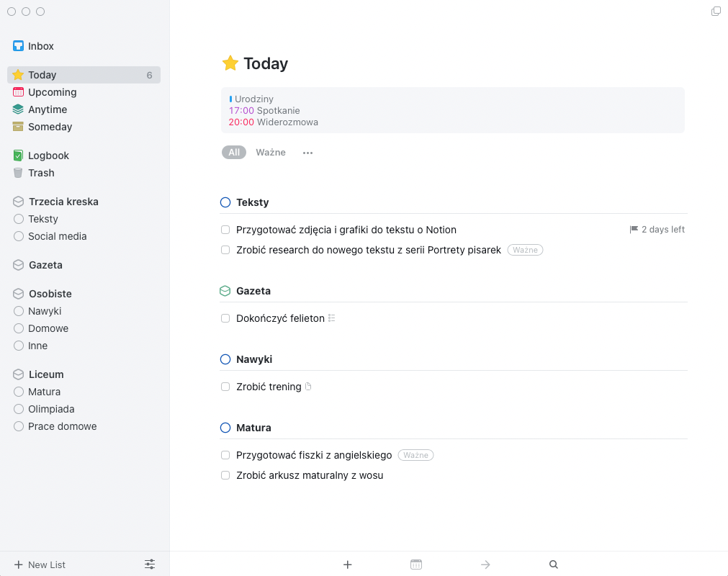Click the move arrow icon in bottom toolbar
728x576 pixels.
pos(485,564)
